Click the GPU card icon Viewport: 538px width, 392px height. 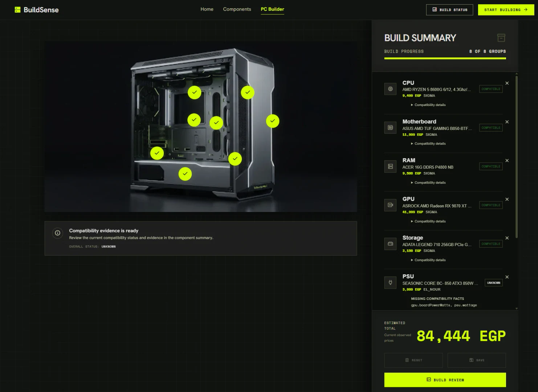tap(390, 205)
